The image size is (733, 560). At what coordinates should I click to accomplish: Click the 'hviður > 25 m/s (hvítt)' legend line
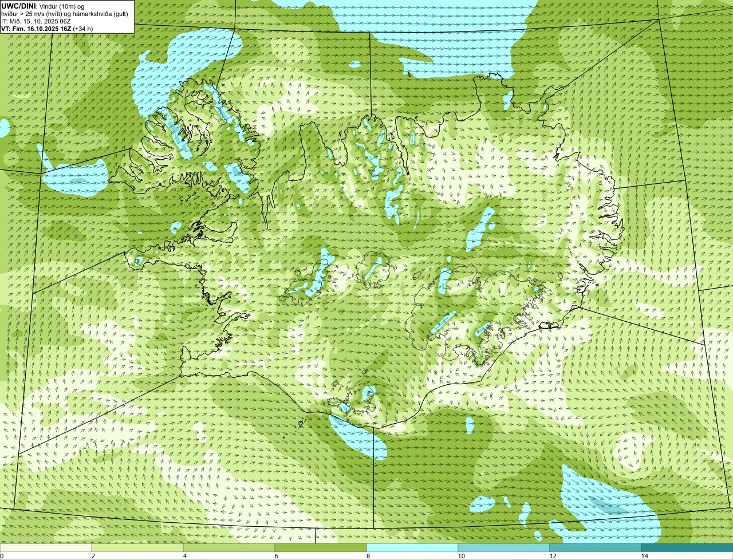coord(64,13)
